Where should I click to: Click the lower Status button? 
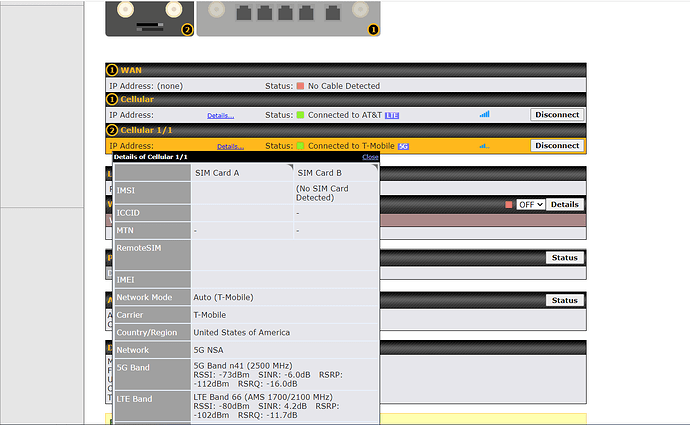564,300
